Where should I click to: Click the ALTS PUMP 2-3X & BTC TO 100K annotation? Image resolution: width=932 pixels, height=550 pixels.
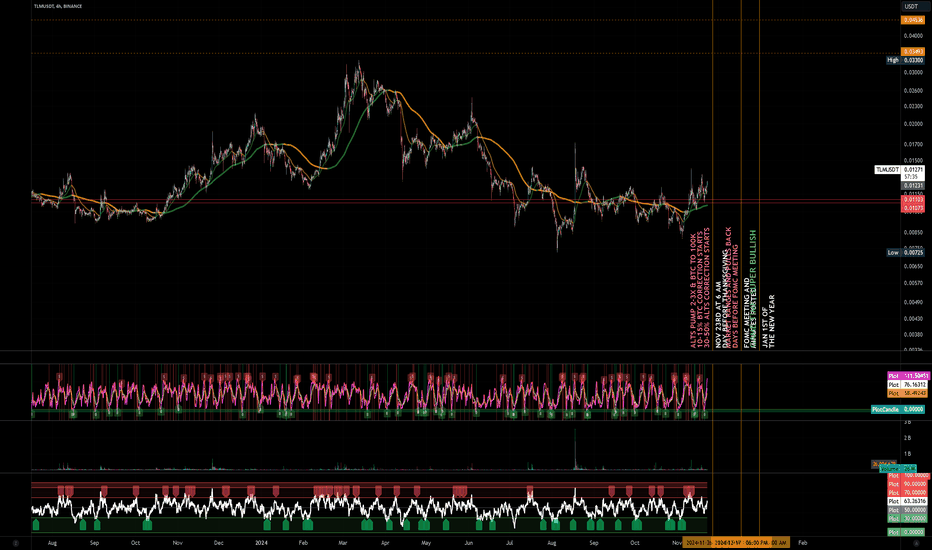tap(692, 291)
